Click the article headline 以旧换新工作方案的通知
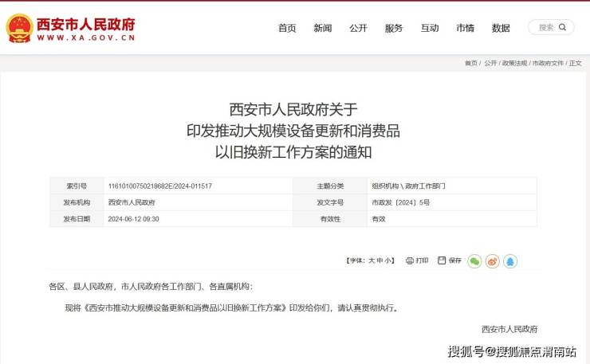The height and width of the screenshot is (364, 590). tap(293, 152)
